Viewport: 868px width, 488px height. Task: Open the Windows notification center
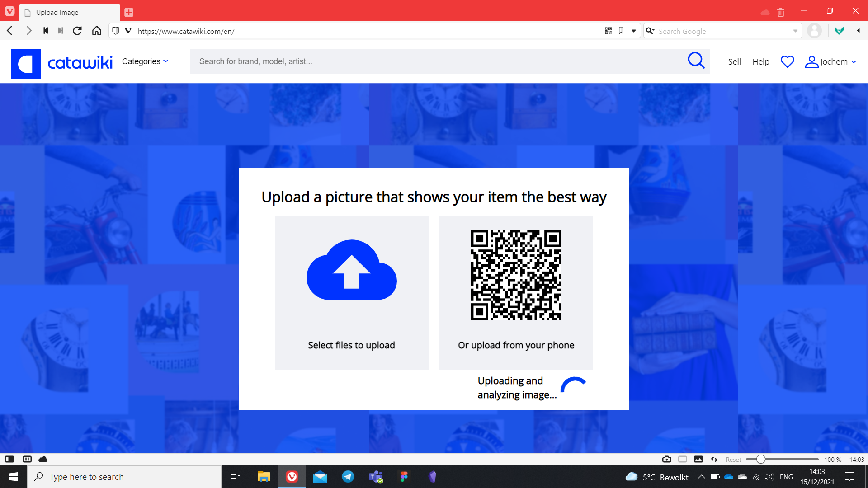(849, 477)
